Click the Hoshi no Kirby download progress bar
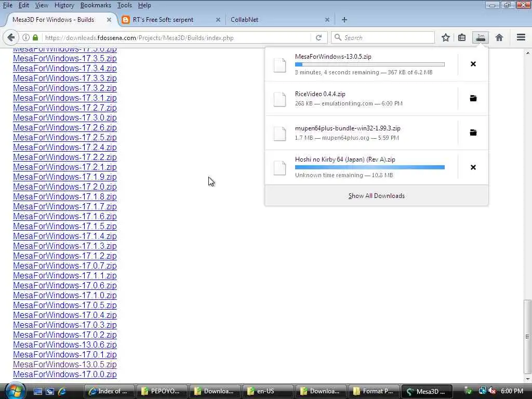This screenshot has width=532, height=399. click(370, 167)
